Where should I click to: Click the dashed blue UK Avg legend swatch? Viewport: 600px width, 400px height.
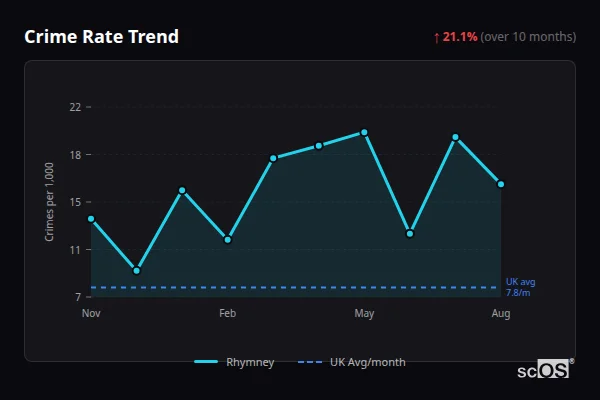point(310,362)
